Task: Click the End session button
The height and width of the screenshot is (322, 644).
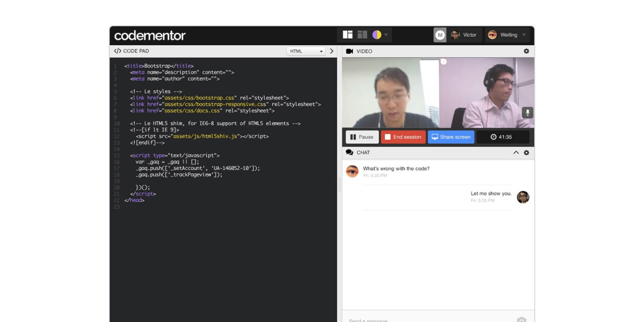Action: click(403, 137)
